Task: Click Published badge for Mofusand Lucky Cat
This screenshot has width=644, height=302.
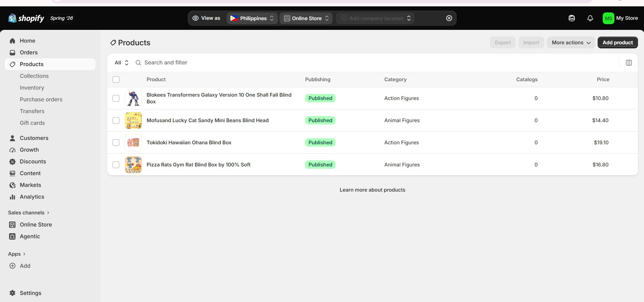Action: click(320, 120)
